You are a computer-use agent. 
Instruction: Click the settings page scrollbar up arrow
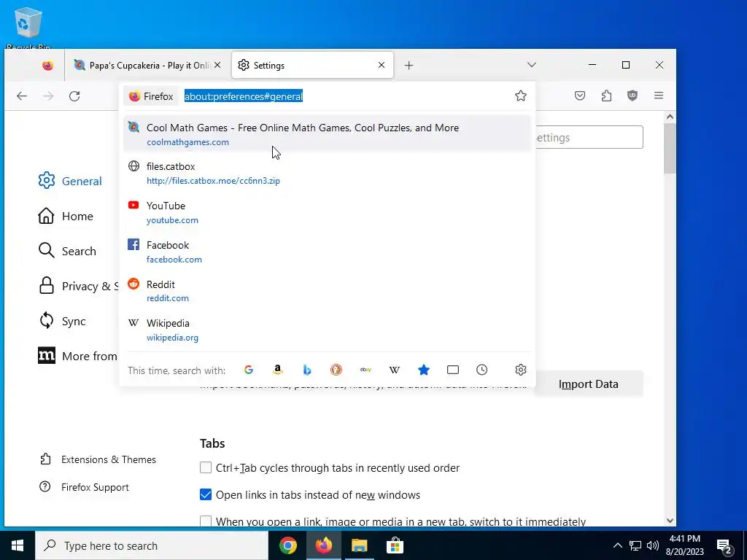[670, 117]
